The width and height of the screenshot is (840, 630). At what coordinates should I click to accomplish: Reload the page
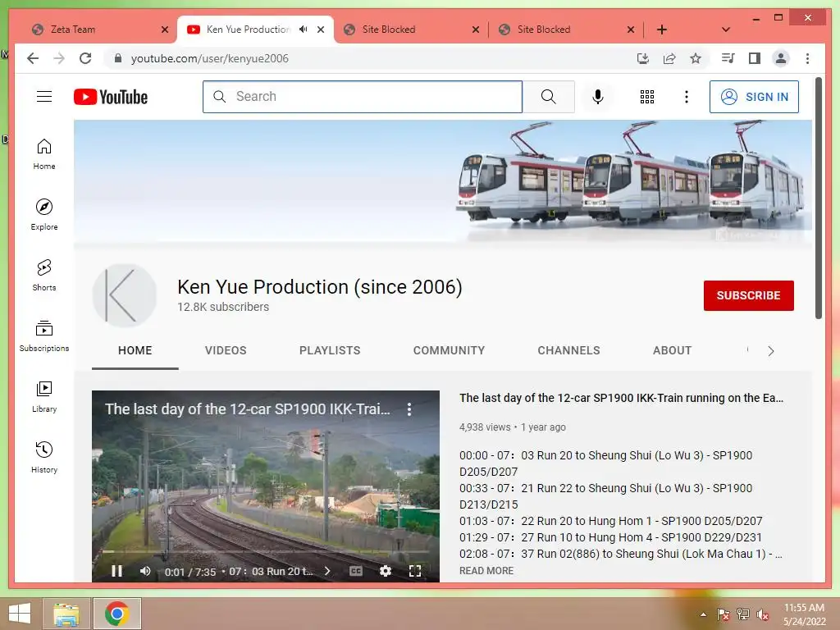click(85, 58)
